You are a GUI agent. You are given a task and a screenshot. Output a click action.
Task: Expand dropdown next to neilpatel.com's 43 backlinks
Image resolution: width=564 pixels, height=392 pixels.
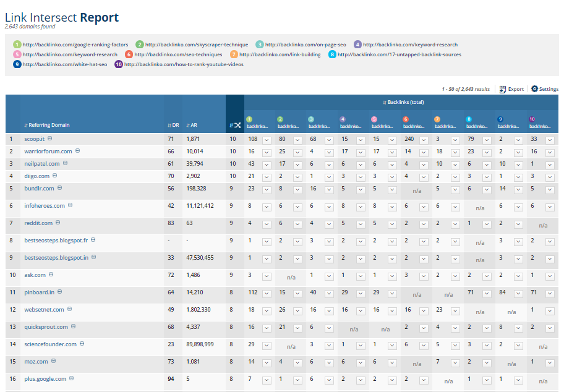[267, 164]
